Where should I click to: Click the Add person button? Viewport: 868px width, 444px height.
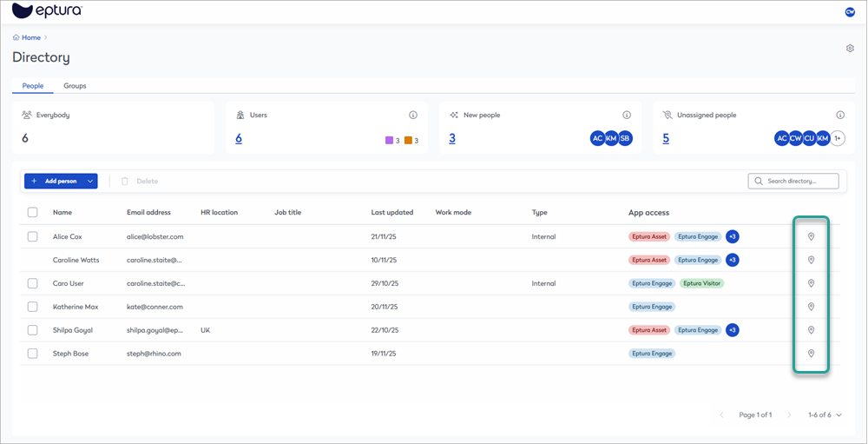[x=54, y=181]
